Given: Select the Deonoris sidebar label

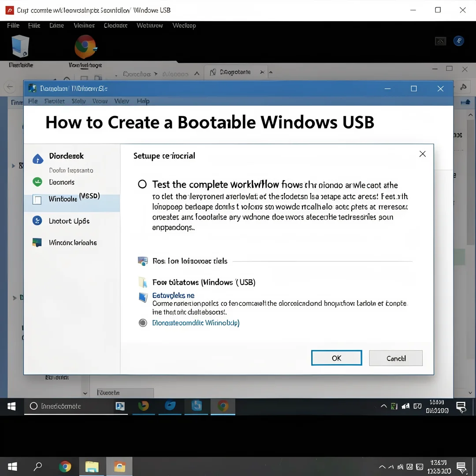Looking at the screenshot, I should (62, 182).
